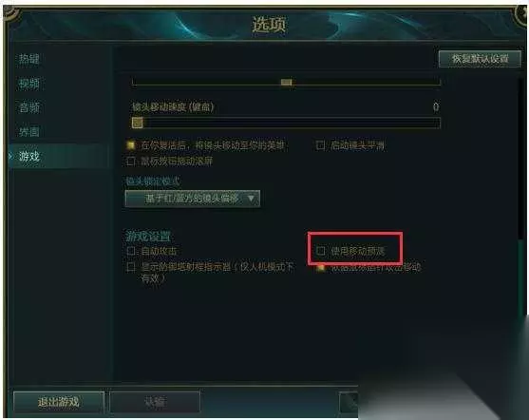Select the 游戏 game tab
529x420 pixels.
29,157
